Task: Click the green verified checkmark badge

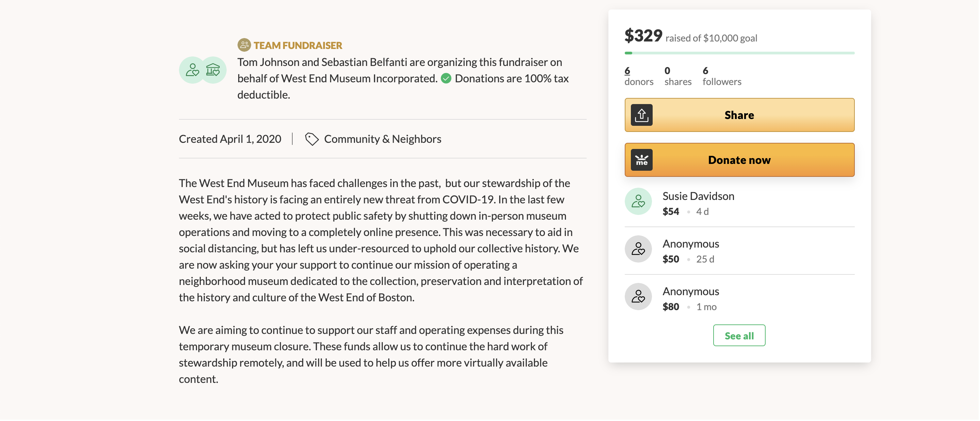Action: click(x=446, y=78)
